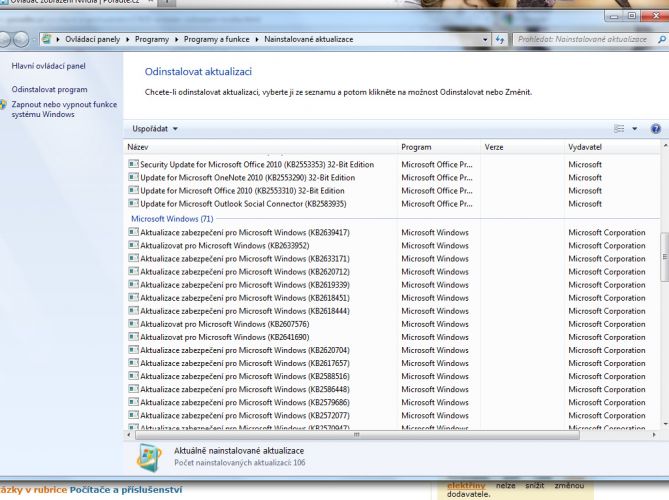Click Ovládací panely breadcrumb
Viewport: 669px width, 500px height.
click(93, 39)
